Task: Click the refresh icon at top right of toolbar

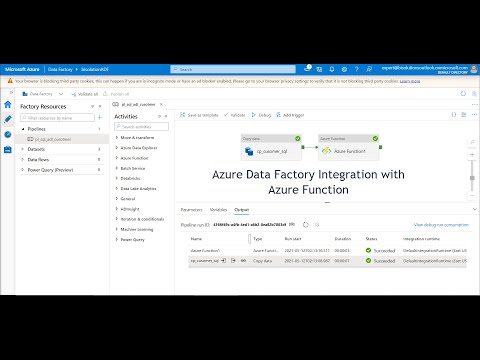Action: coord(463,94)
